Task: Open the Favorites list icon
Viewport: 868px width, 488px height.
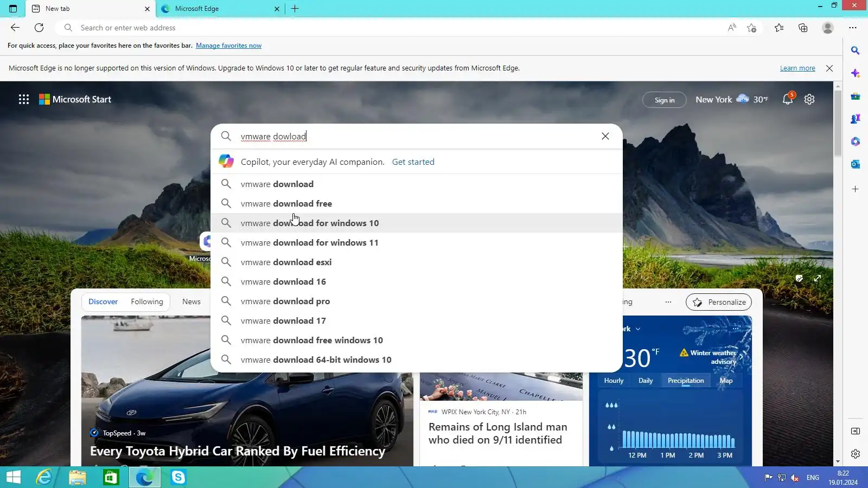Action: pos(779,28)
